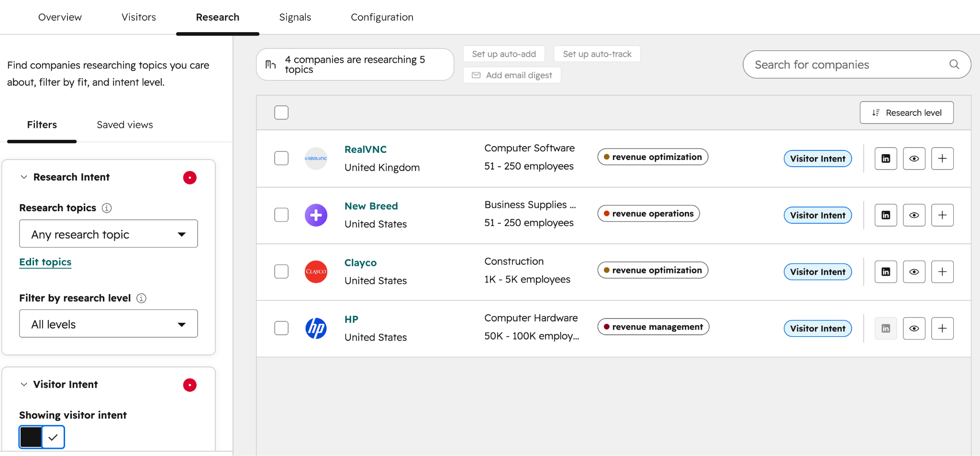The height and width of the screenshot is (456, 980).
Task: Open the New Breed company link
Action: tap(371, 206)
